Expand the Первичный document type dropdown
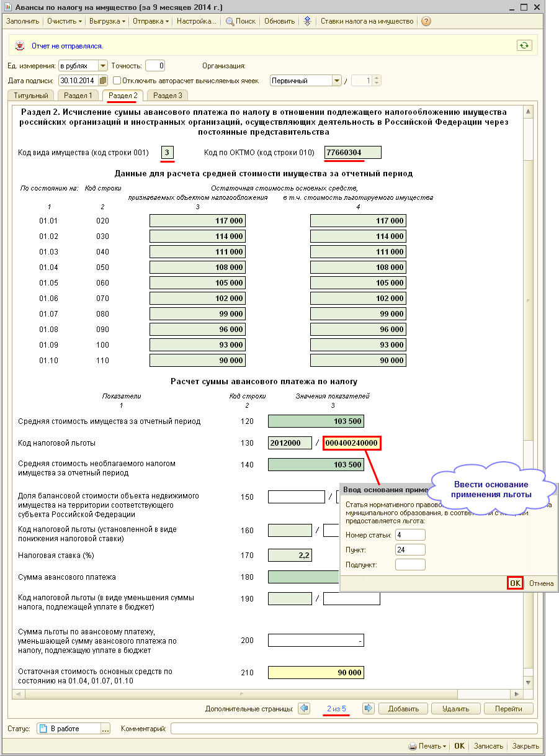This screenshot has width=559, height=756. point(337,81)
